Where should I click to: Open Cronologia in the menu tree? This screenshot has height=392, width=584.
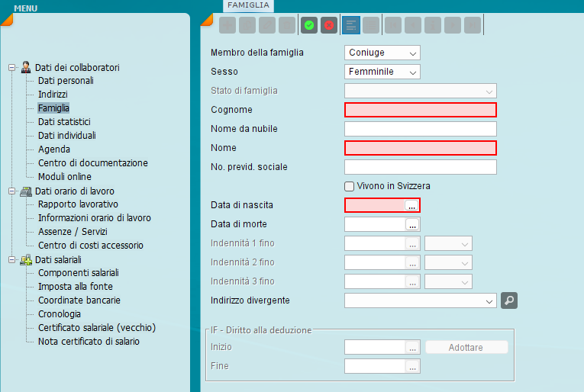(60, 314)
